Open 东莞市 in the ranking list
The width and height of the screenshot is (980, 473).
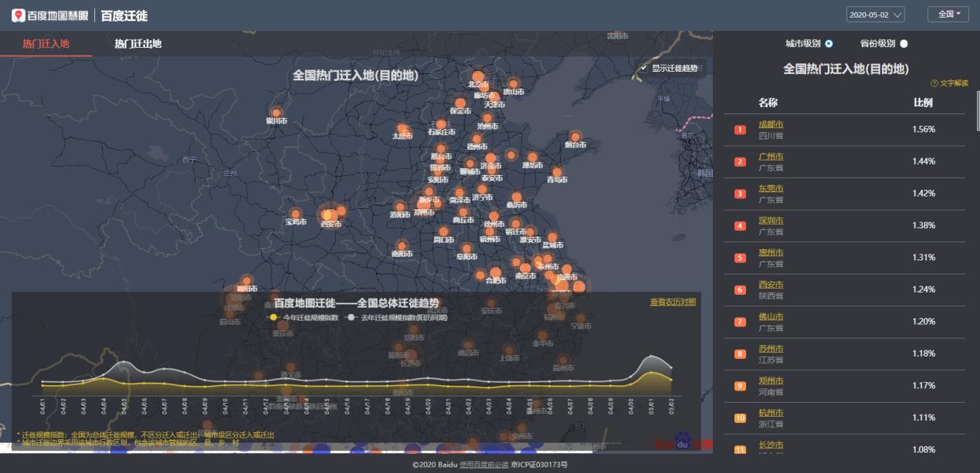point(771,188)
